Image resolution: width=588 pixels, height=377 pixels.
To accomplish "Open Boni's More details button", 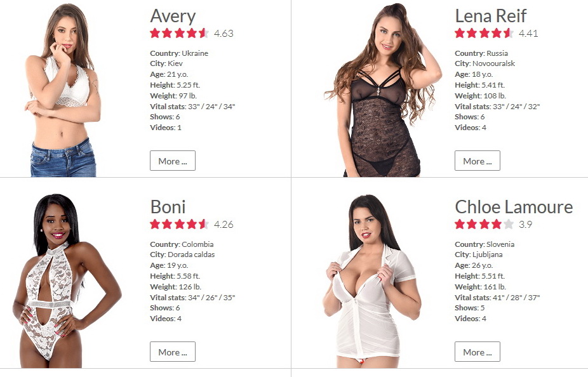I will [173, 352].
